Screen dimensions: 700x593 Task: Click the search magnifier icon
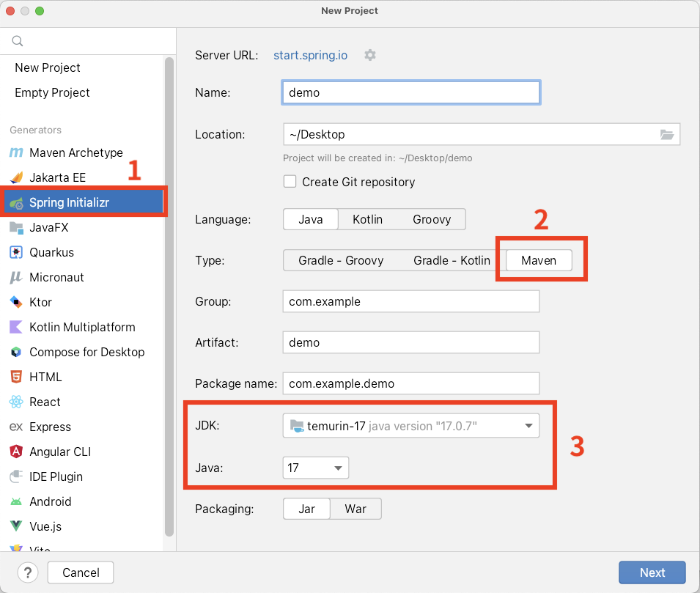pos(18,41)
